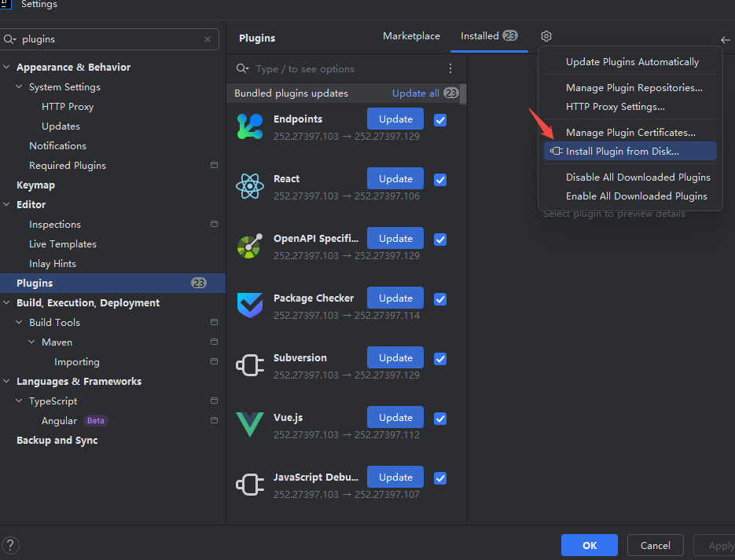Click the plug icon on Install Plugin from Disk
The image size is (735, 560).
[x=557, y=151]
